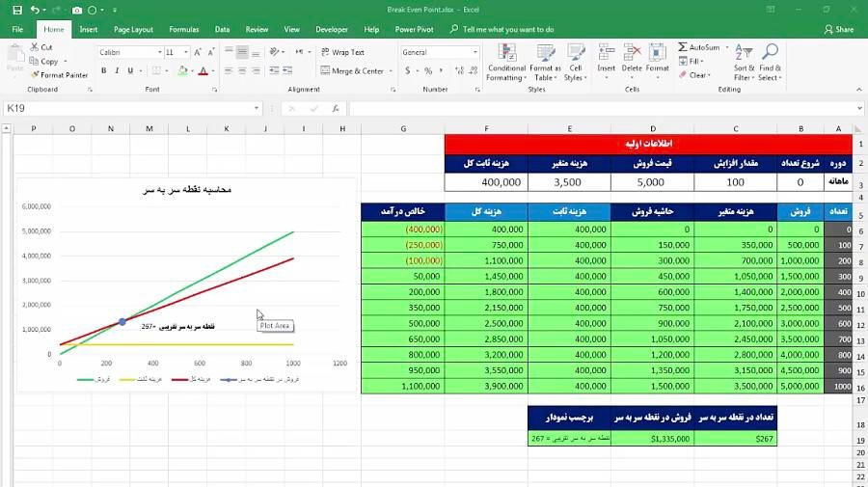
Task: Expand the Name Box dropdown arrow
Action: (257, 108)
